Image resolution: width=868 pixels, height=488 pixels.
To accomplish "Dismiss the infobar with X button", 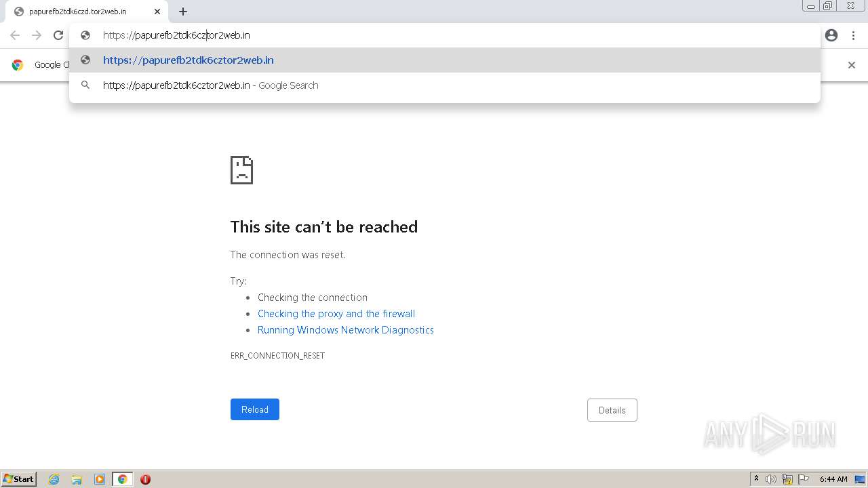I will (x=852, y=65).
